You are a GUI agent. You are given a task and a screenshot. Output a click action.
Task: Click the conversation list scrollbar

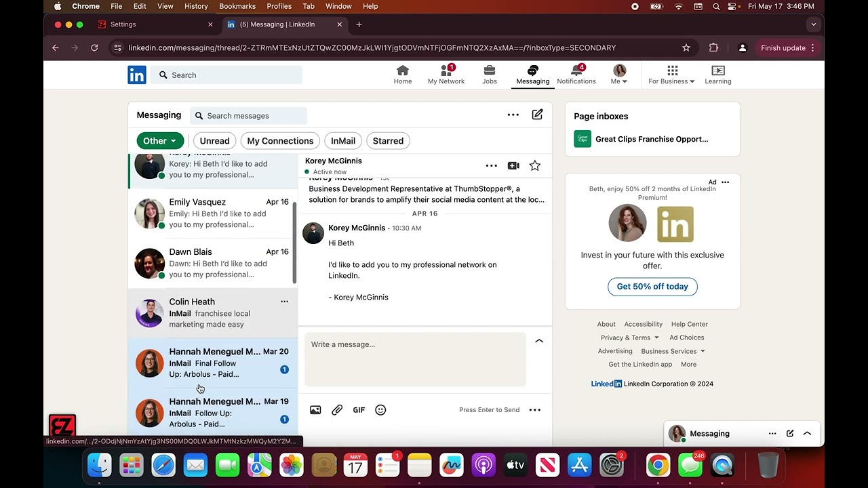pyautogui.click(x=294, y=243)
